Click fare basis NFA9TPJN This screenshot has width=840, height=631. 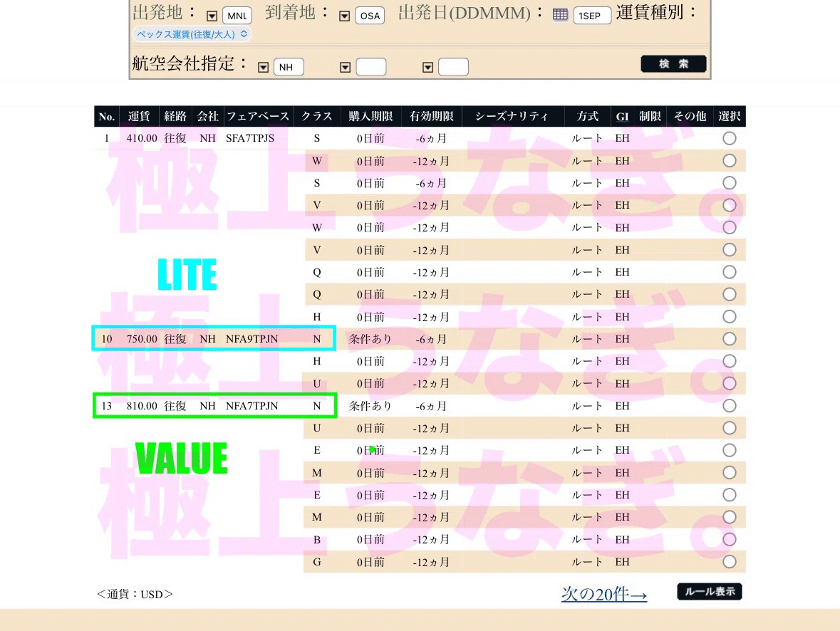click(x=252, y=338)
